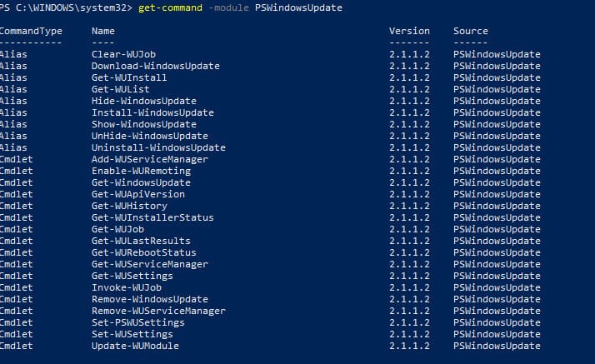Click the Get-WURebootStatus entry

pyautogui.click(x=144, y=252)
